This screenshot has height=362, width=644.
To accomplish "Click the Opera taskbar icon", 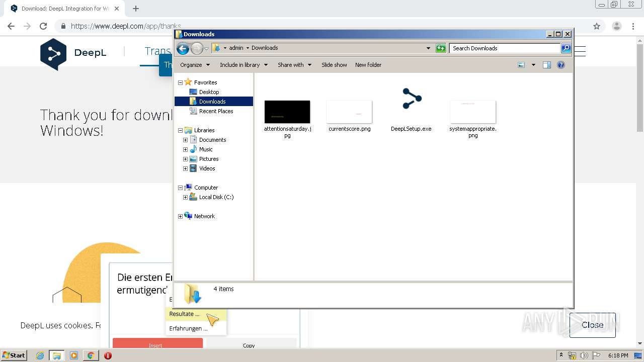I will [x=108, y=355].
